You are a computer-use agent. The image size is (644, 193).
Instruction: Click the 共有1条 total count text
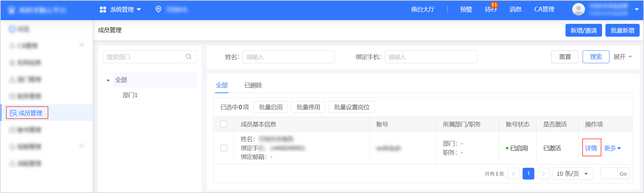[x=494, y=174]
